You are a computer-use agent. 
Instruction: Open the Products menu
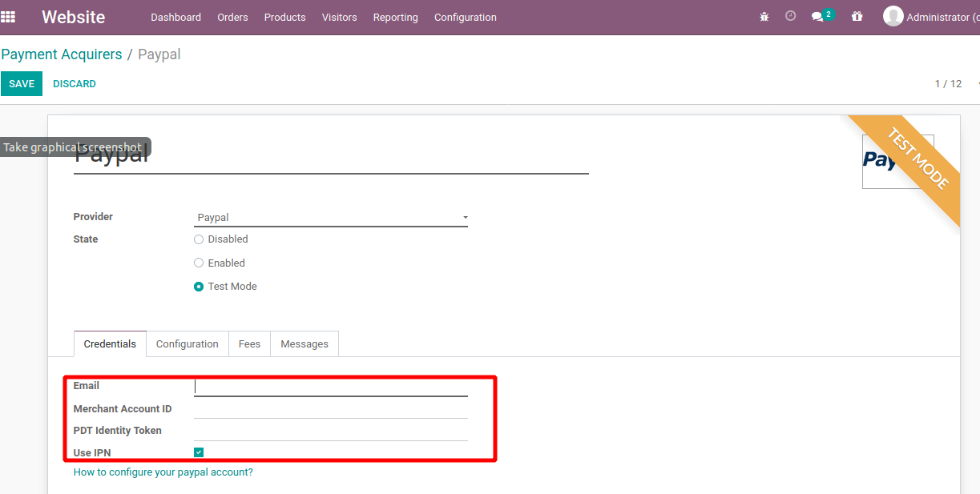point(284,17)
